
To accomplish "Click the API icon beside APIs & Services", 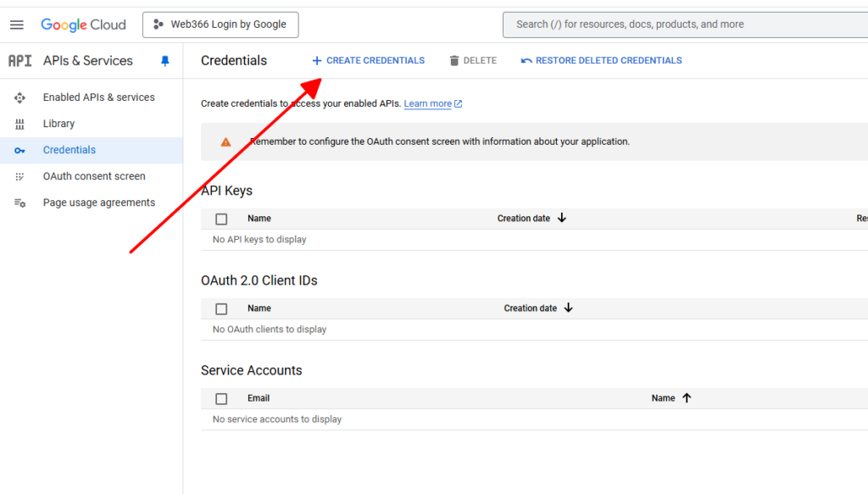I will coord(20,61).
